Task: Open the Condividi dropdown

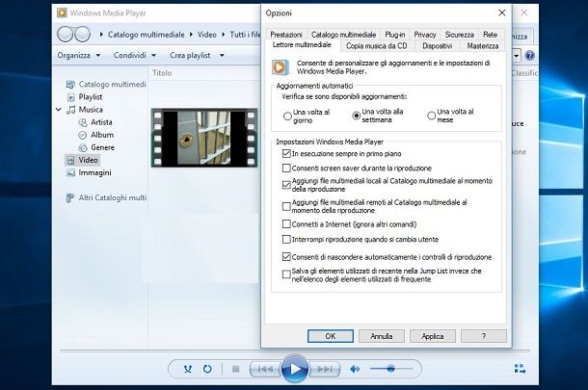Action: click(135, 56)
